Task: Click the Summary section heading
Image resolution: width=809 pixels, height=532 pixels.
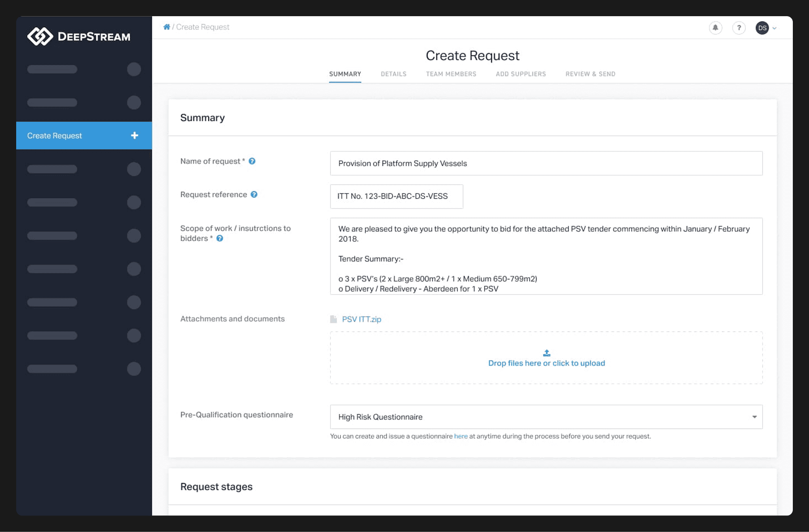Action: pos(203,118)
